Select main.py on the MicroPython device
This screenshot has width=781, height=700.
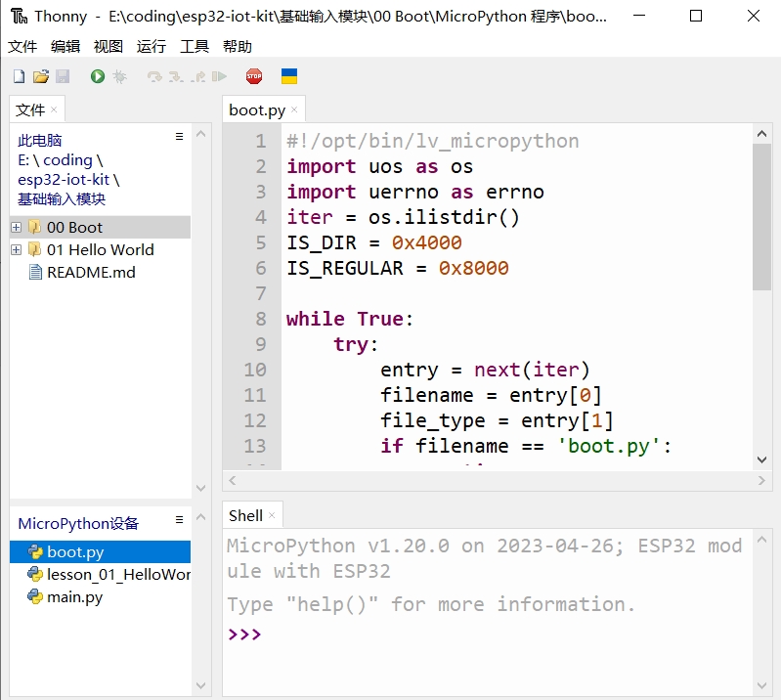[x=74, y=597]
